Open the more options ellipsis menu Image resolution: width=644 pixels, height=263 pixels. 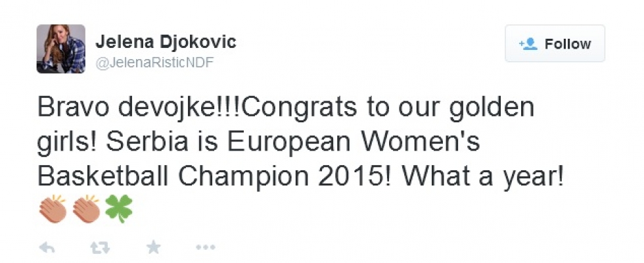205,247
